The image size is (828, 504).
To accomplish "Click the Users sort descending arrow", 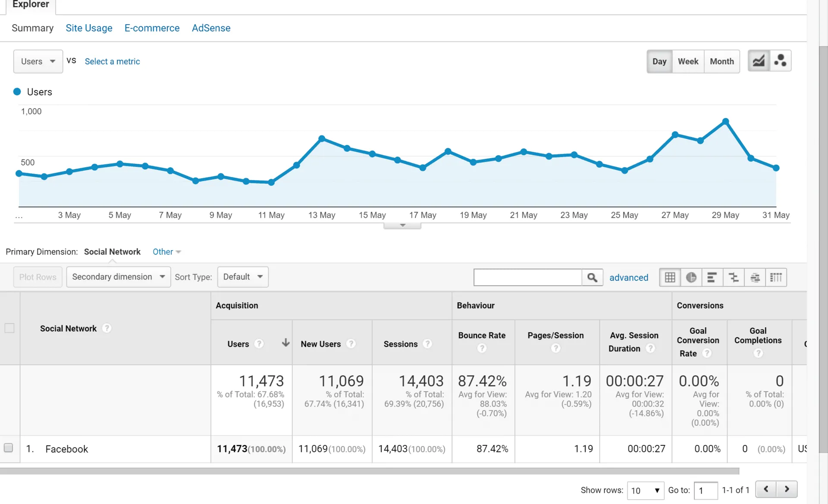I will pos(285,343).
